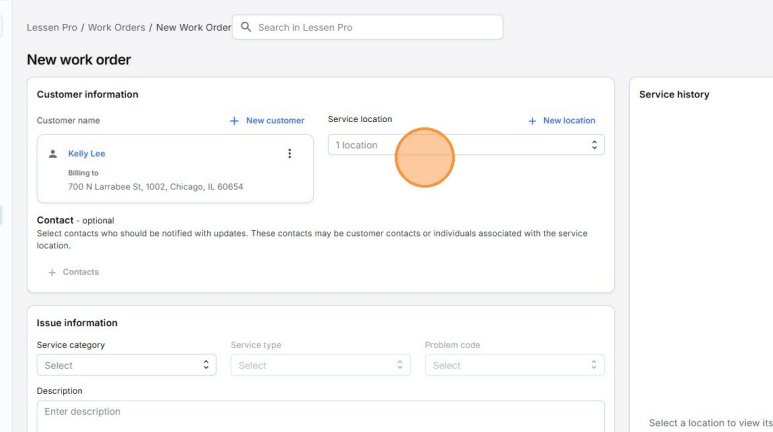Image resolution: width=773 pixels, height=432 pixels.
Task: Open the Service location dropdown
Action: [x=466, y=146]
